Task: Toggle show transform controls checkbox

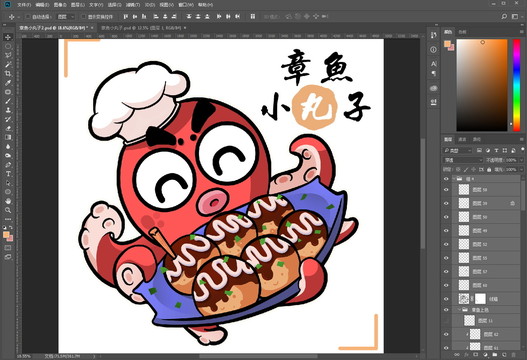Action: pyautogui.click(x=83, y=16)
